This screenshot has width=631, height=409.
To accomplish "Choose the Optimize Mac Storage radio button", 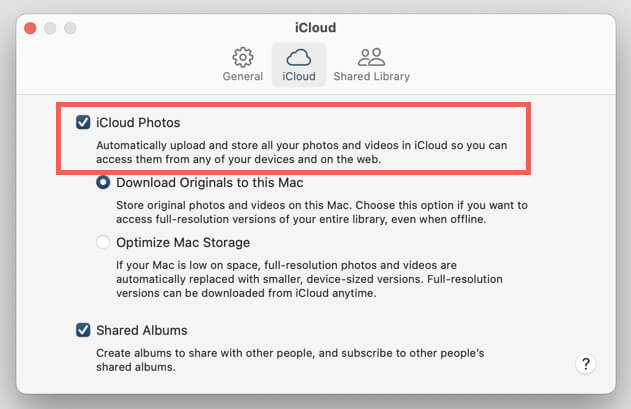I will click(103, 242).
